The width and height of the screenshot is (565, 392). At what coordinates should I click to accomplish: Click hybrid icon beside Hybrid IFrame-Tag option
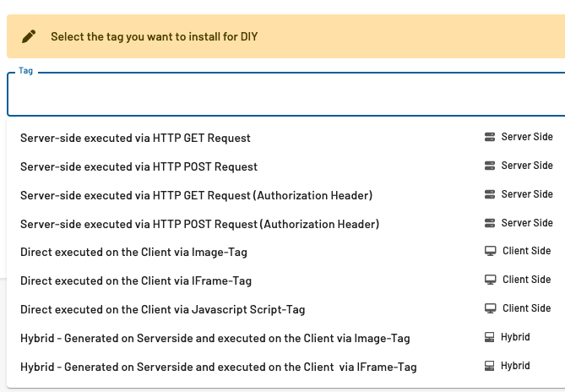tap(489, 366)
